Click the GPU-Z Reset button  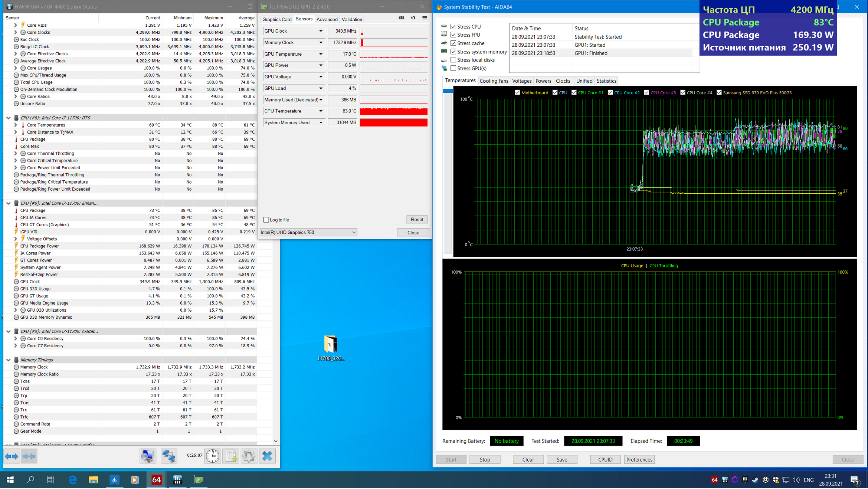pyautogui.click(x=416, y=219)
